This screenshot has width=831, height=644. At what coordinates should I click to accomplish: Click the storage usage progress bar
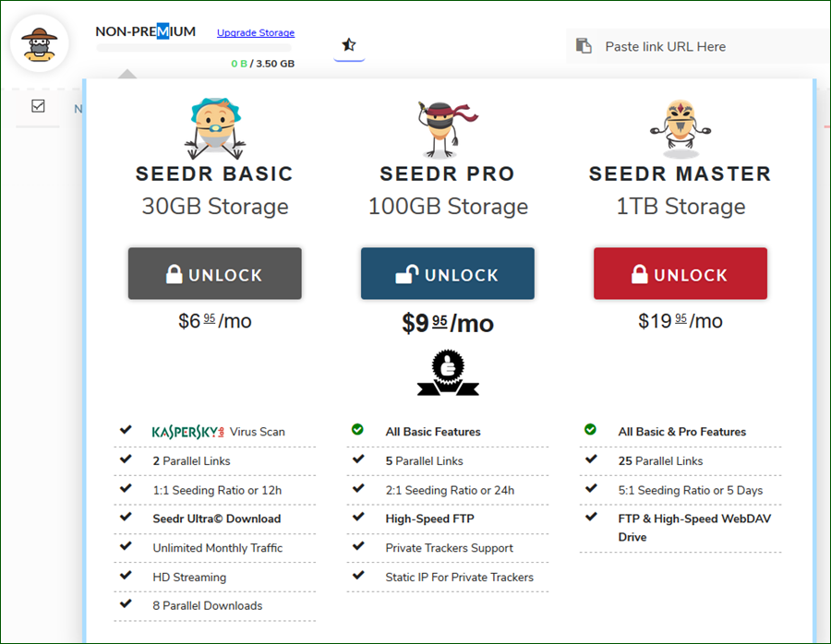click(x=194, y=48)
